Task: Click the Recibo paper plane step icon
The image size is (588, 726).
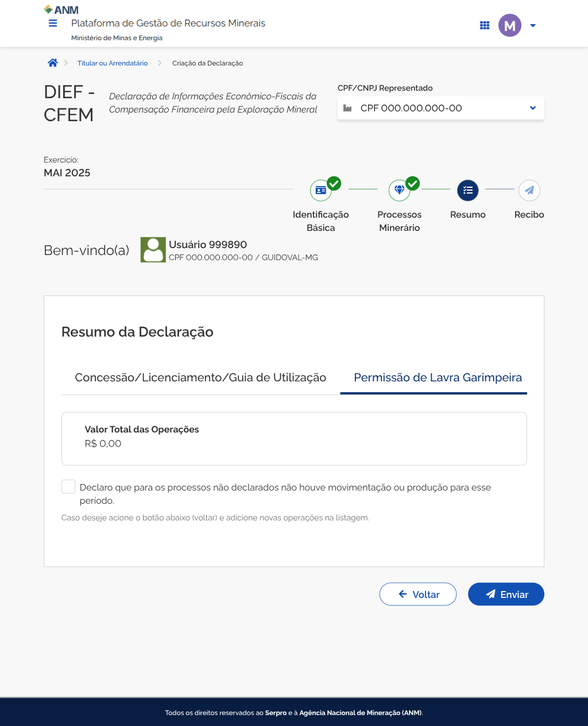Action: (529, 190)
